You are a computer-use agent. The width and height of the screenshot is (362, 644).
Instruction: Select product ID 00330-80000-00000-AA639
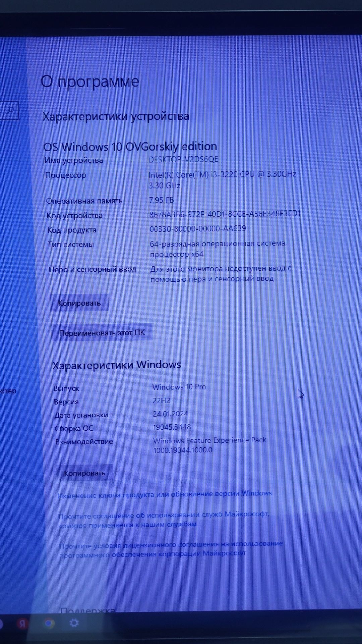point(198,228)
